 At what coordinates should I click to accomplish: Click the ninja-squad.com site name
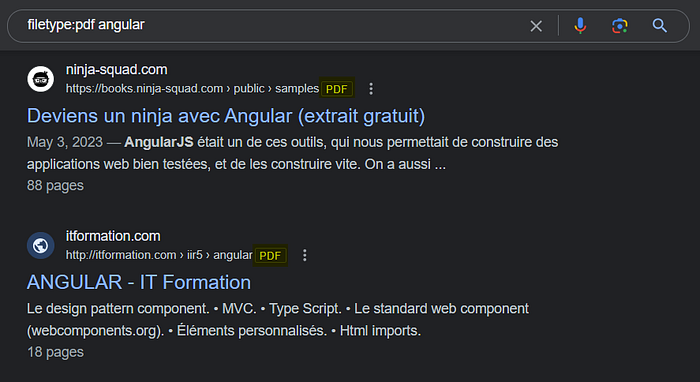(x=117, y=70)
